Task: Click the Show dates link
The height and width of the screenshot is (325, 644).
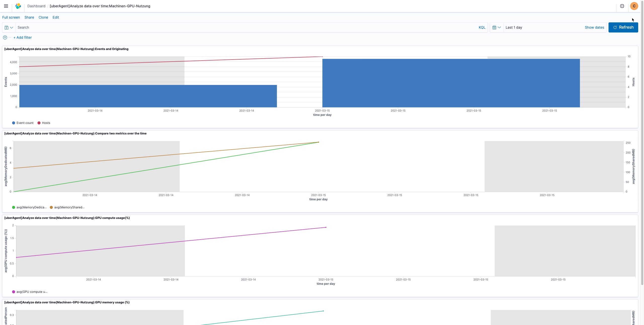Action: pyautogui.click(x=594, y=27)
